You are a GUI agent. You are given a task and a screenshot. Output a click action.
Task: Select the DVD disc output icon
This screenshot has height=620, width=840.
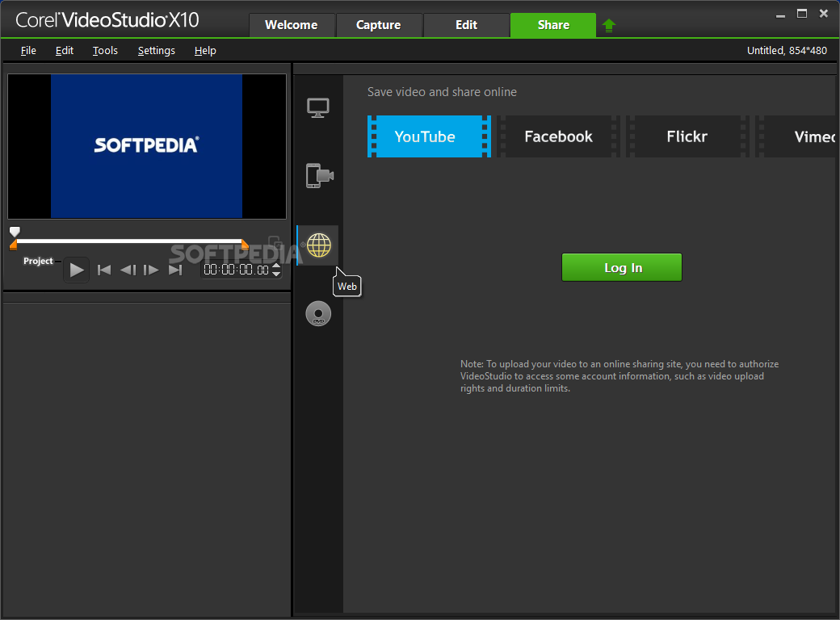click(x=318, y=314)
